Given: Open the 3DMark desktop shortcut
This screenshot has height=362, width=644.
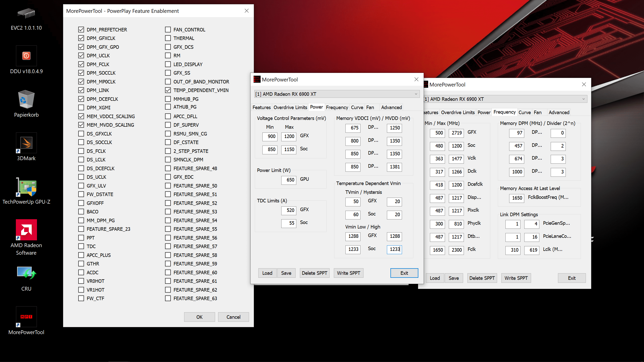Looking at the screenshot, I should coord(26,143).
